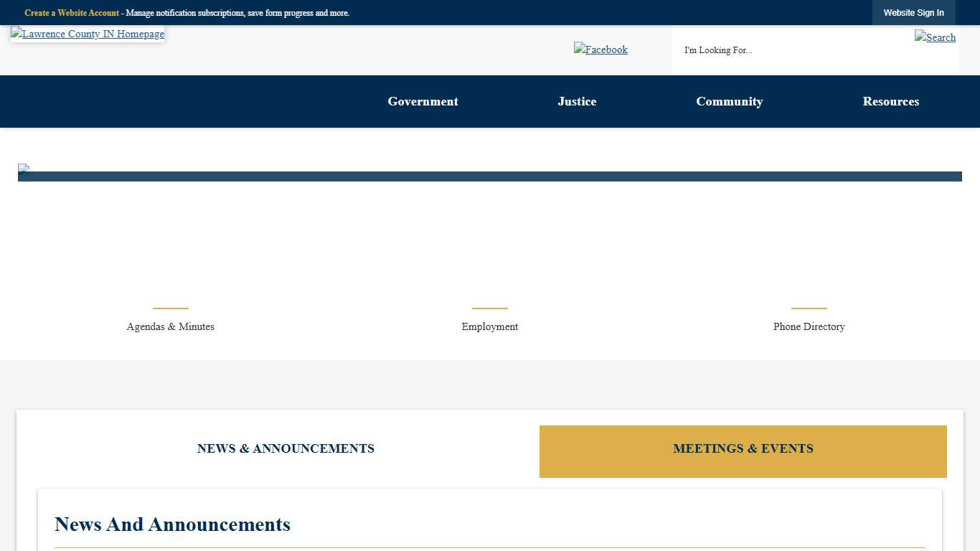Expand the Resources navigation menu
Viewport: 980px width, 551px height.
coord(891,101)
